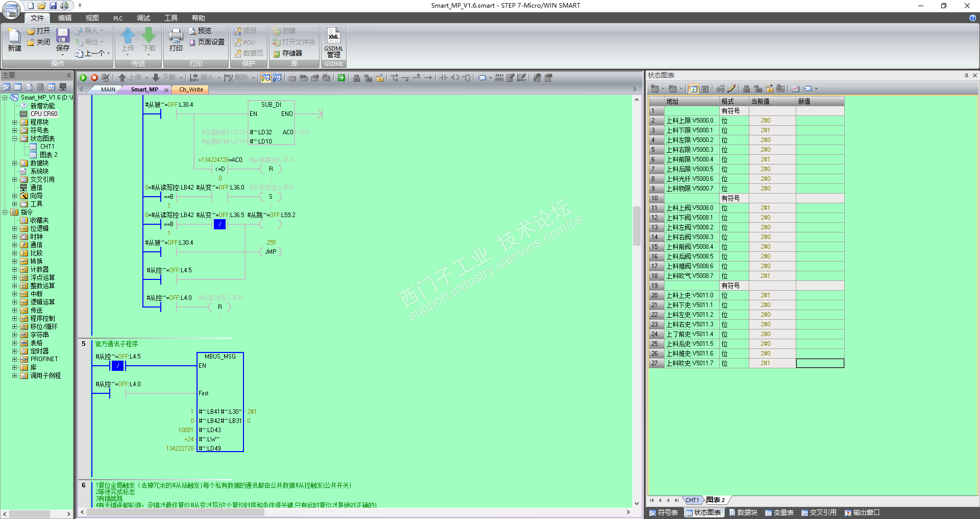Switch to the MAIN program tab
Image resolution: width=980 pixels, height=519 pixels.
tap(108, 89)
